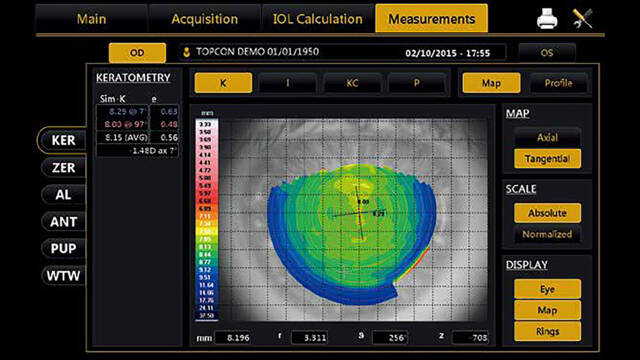Click the a value field showing 256
Image resolution: width=640 pixels, height=360 pixels.
390,338
